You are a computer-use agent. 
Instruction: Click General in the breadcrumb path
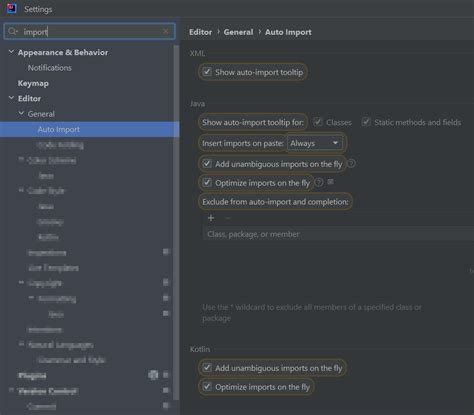(x=238, y=32)
